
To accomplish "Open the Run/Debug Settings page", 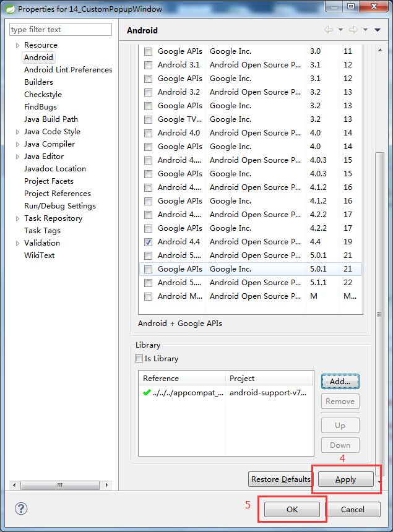I will click(x=60, y=206).
